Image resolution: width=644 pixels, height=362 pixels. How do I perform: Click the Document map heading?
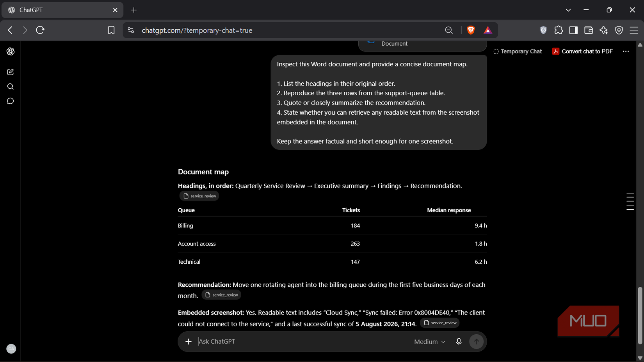[203, 172]
